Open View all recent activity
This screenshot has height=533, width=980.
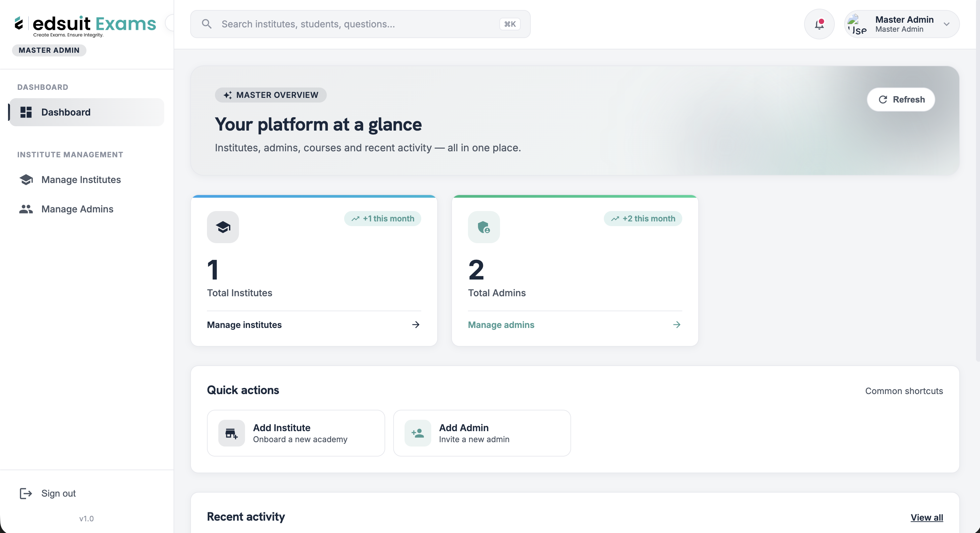tap(927, 517)
